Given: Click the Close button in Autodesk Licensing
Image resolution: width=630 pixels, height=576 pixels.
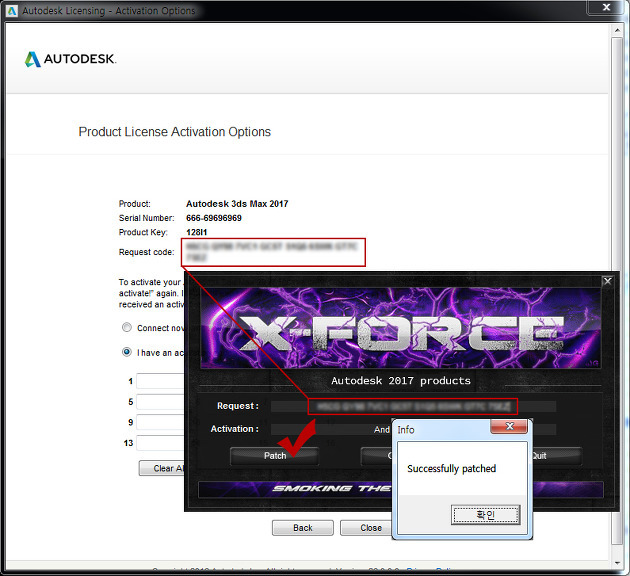Looking at the screenshot, I should click(366, 528).
